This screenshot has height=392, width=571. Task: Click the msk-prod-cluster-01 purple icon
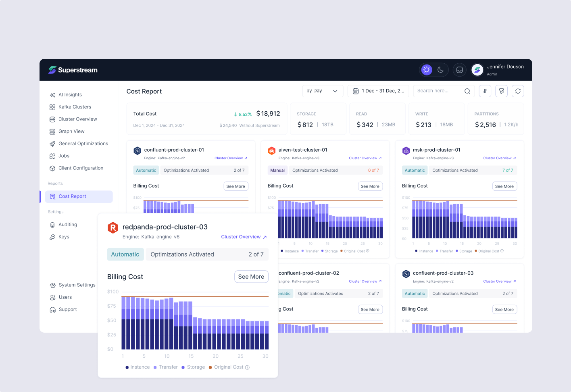point(406,151)
